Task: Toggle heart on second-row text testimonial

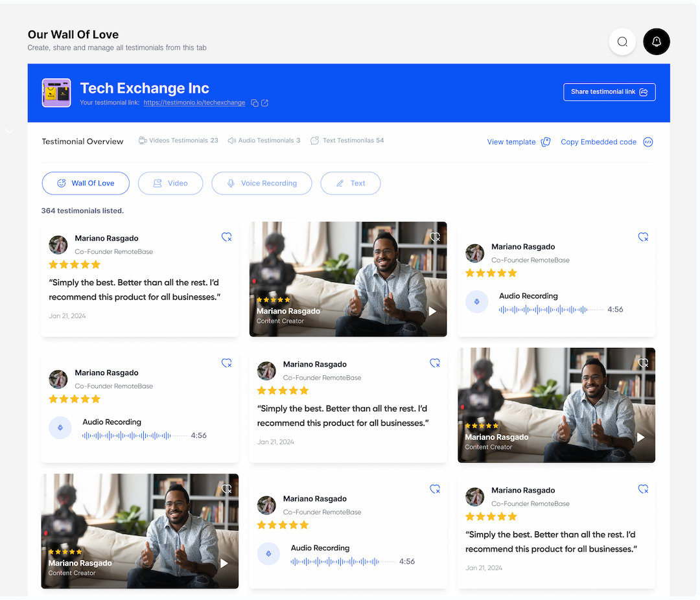Action: click(x=435, y=363)
